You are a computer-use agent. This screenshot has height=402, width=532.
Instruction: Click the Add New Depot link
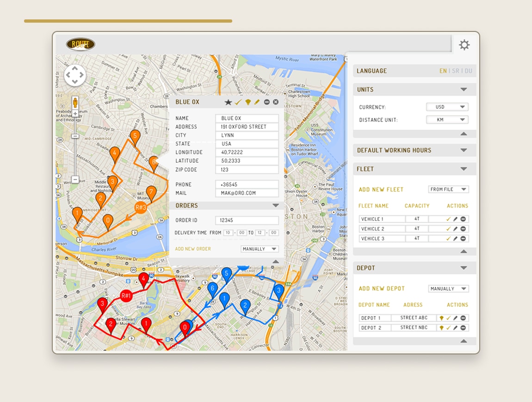382,288
